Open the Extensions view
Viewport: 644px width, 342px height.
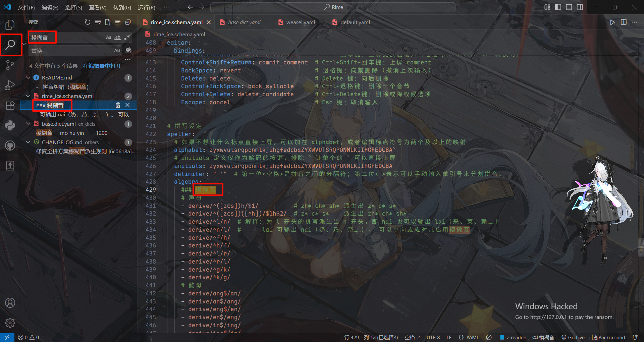tap(10, 105)
